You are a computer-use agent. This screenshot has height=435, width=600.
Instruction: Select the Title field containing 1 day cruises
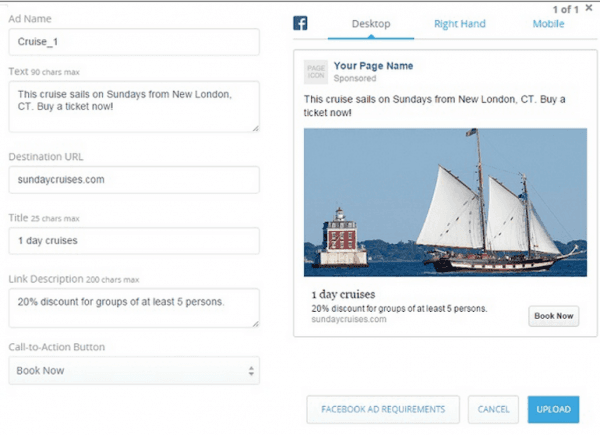coord(133,241)
